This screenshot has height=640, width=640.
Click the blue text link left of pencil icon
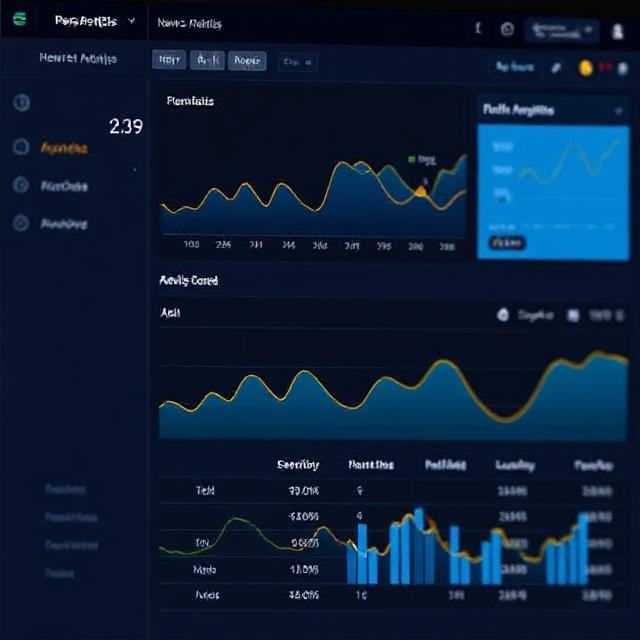[514, 68]
